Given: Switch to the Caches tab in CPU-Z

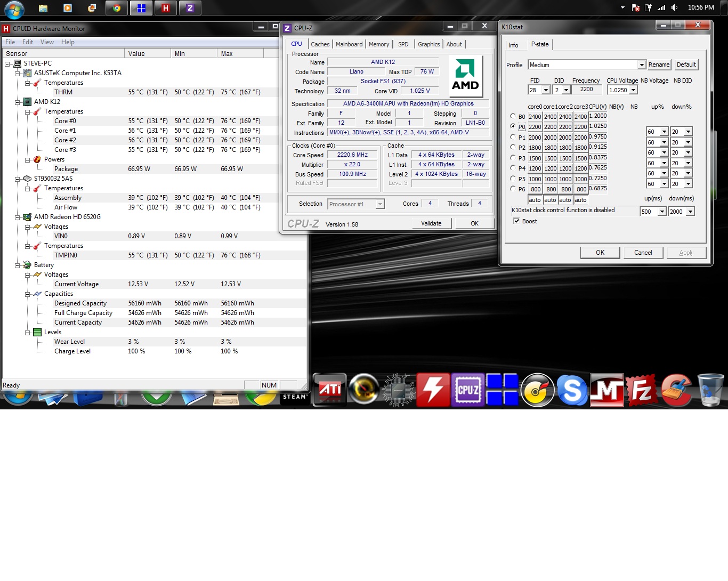Looking at the screenshot, I should (320, 44).
